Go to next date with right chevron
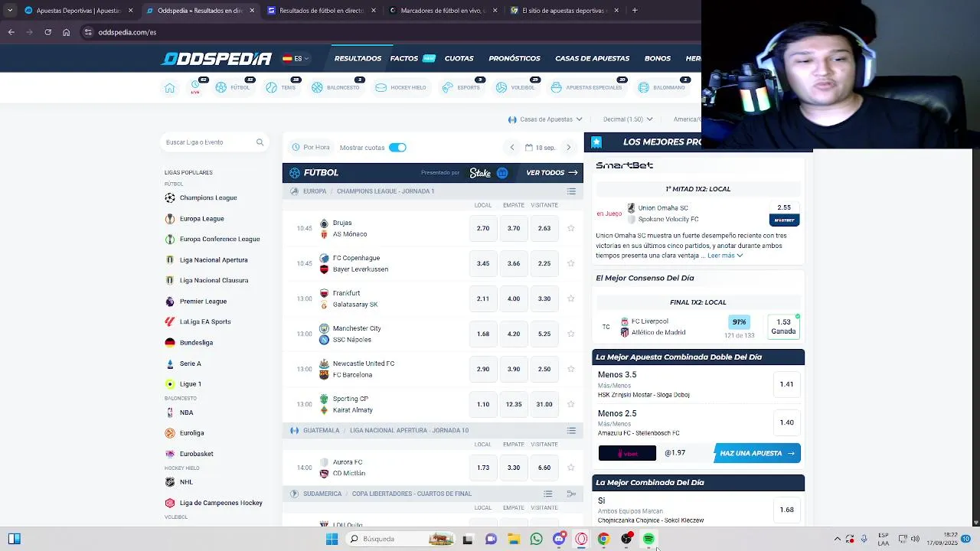Viewport: 980px width, 551px height. [568, 148]
